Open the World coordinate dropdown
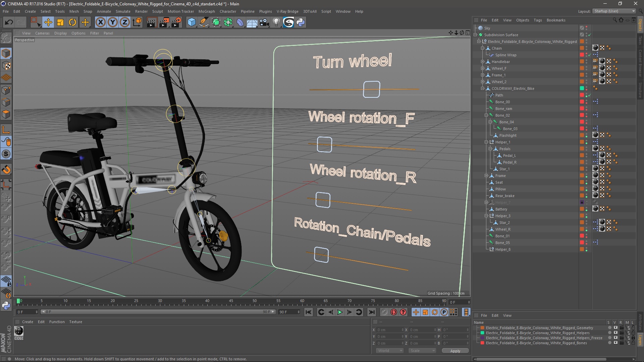 point(389,351)
